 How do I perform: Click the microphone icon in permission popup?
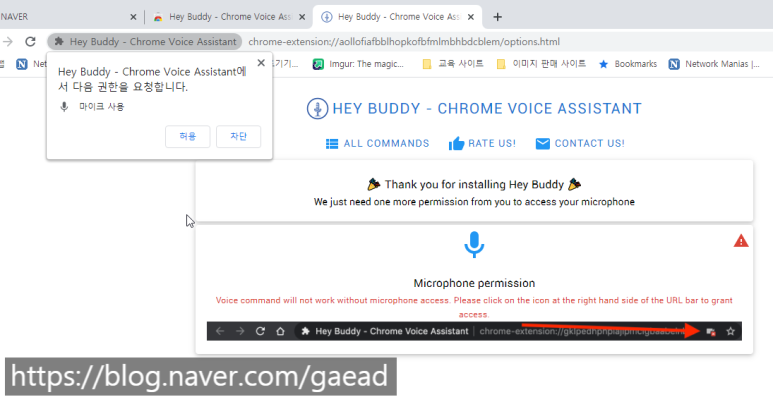point(64,107)
